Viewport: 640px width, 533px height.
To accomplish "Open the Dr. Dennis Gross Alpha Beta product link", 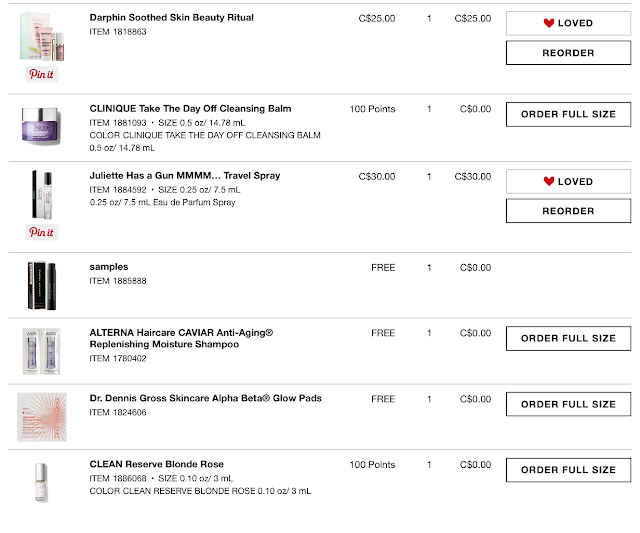I will [205, 398].
